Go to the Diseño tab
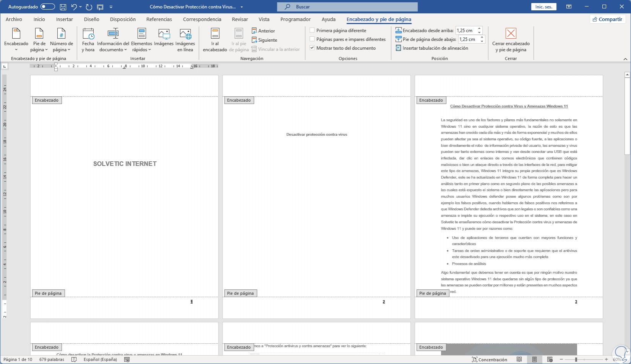The image size is (631, 364). [x=92, y=19]
